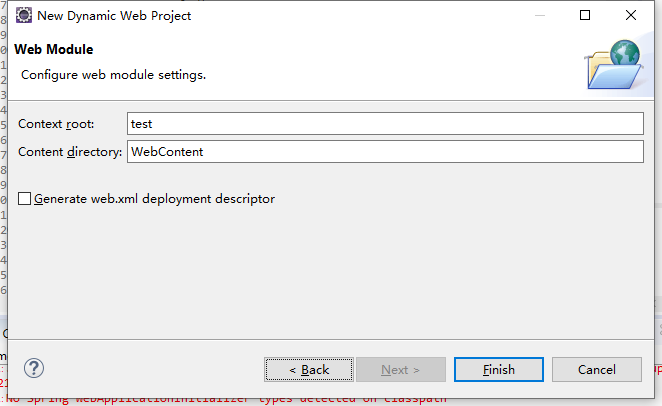Click the 'deployment descriptor' label text
This screenshot has width=662, height=406.
pos(209,199)
